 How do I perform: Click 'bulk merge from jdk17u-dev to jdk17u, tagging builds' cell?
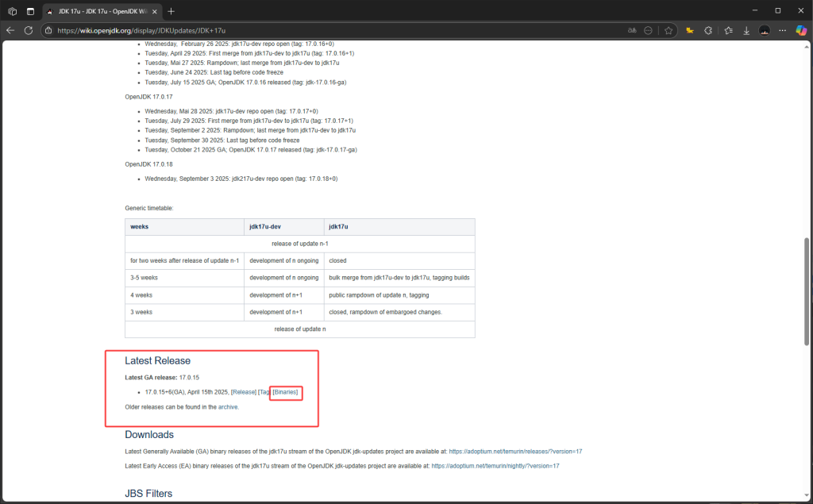tap(399, 278)
